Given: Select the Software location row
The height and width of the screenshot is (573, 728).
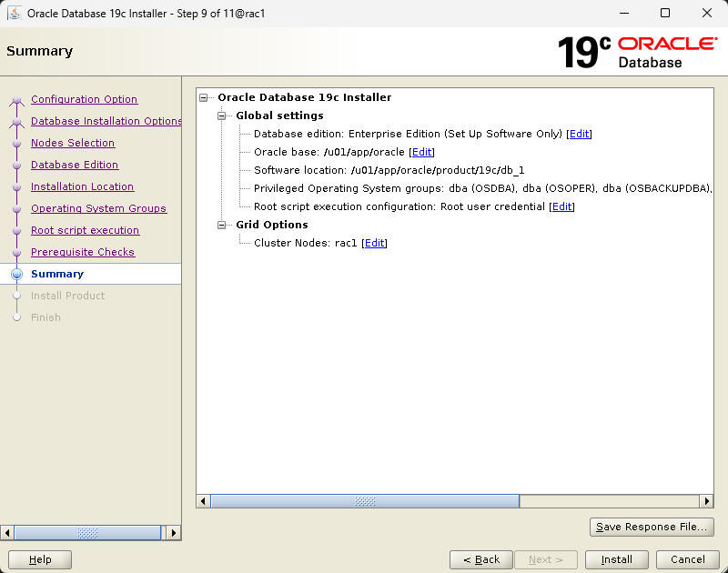Looking at the screenshot, I should point(389,170).
